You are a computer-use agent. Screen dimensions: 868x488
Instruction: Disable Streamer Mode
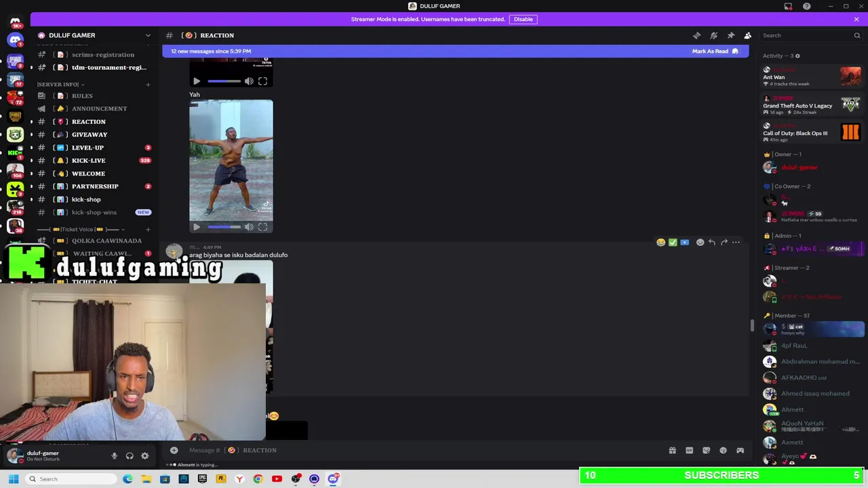point(523,19)
